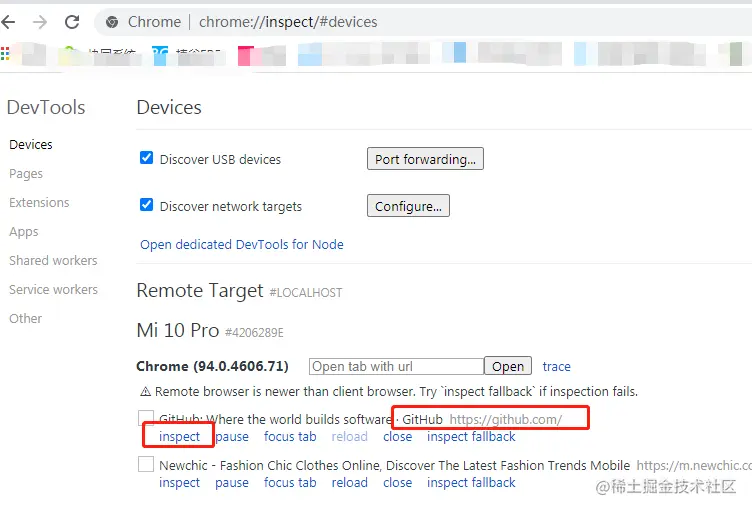
Task: Select Apps in DevTools sidebar
Action: 24,232
